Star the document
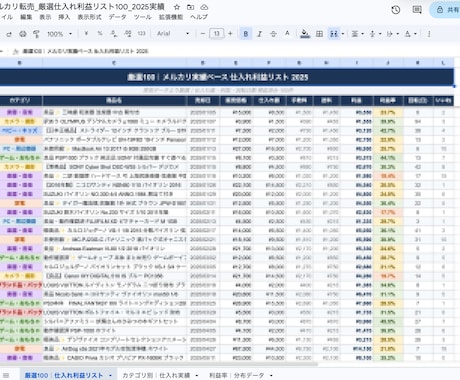Screen dimensions: 460x380 [177, 7]
